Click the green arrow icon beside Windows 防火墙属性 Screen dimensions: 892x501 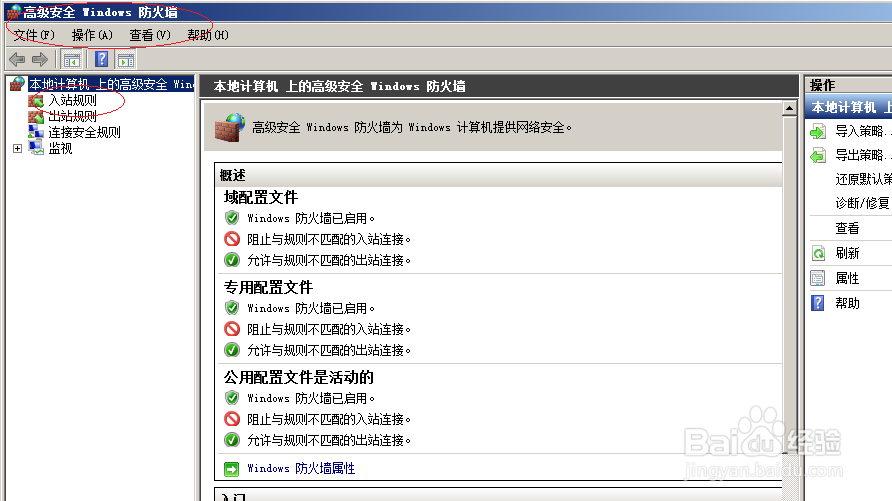(232, 469)
